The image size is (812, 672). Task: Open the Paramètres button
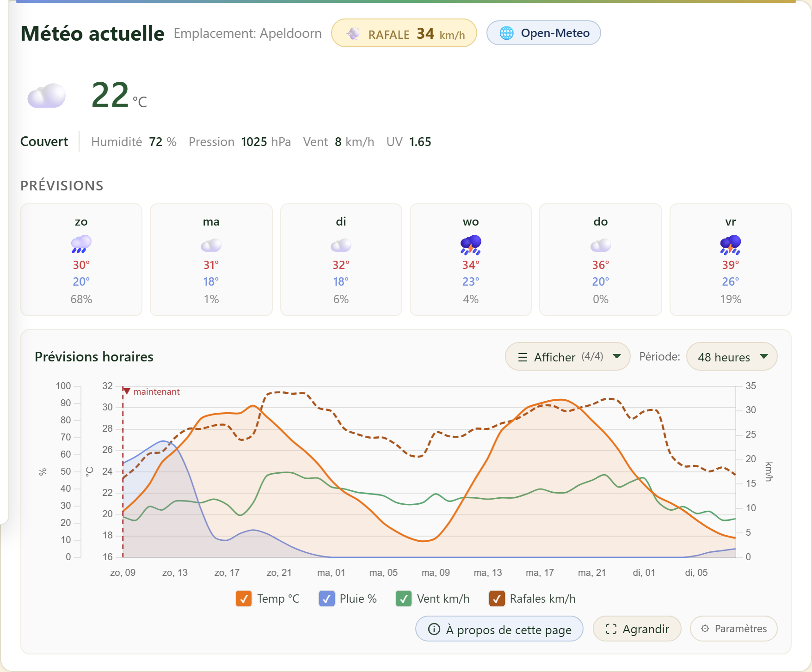tap(734, 629)
